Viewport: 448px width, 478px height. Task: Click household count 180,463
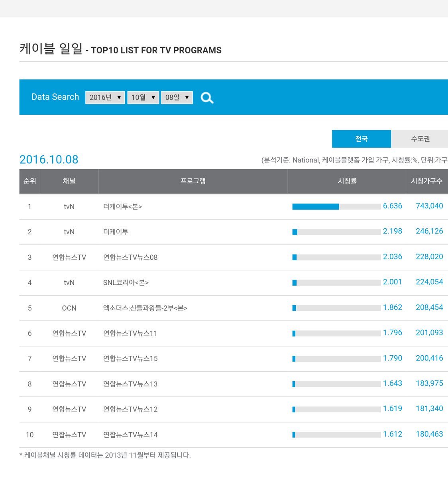point(429,434)
